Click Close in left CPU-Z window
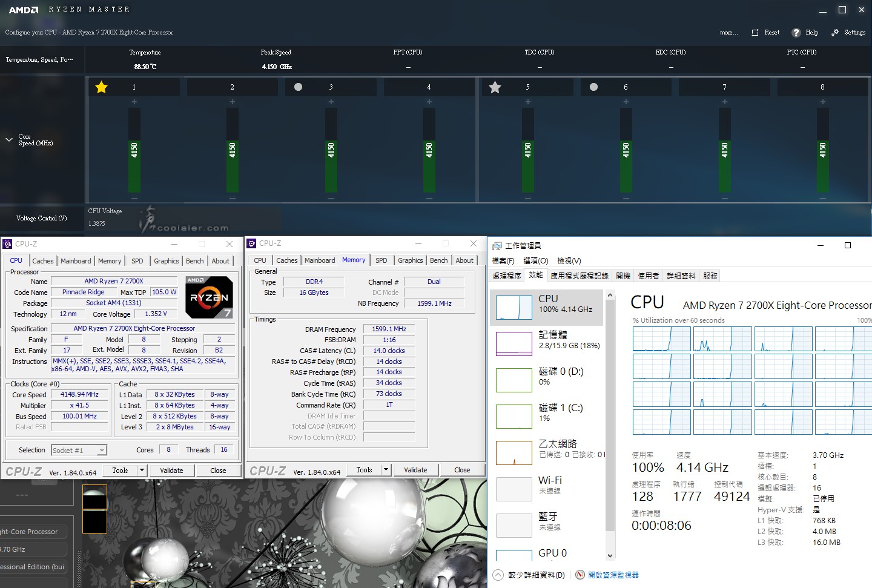The width and height of the screenshot is (872, 588). pos(218,471)
